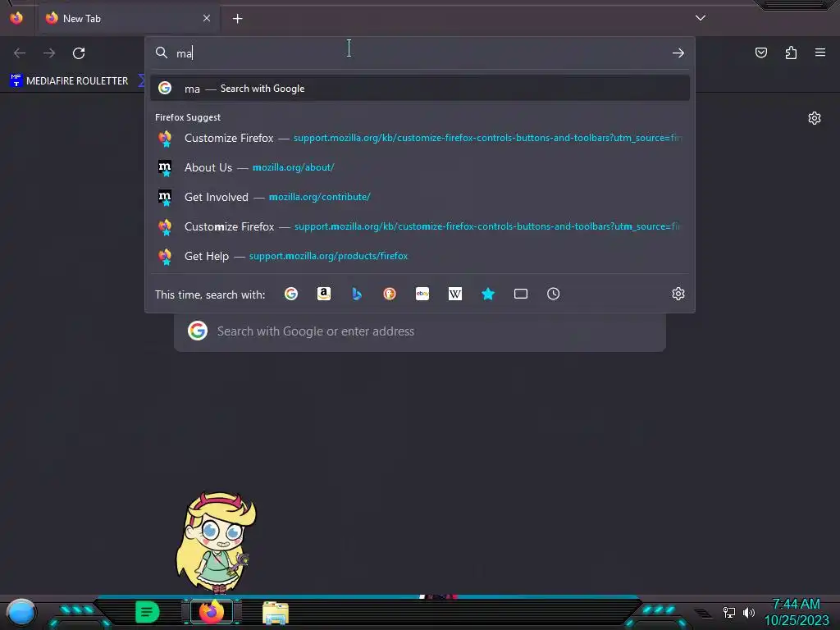Close the New Tab tab
This screenshot has height=630, width=840.
tap(206, 18)
